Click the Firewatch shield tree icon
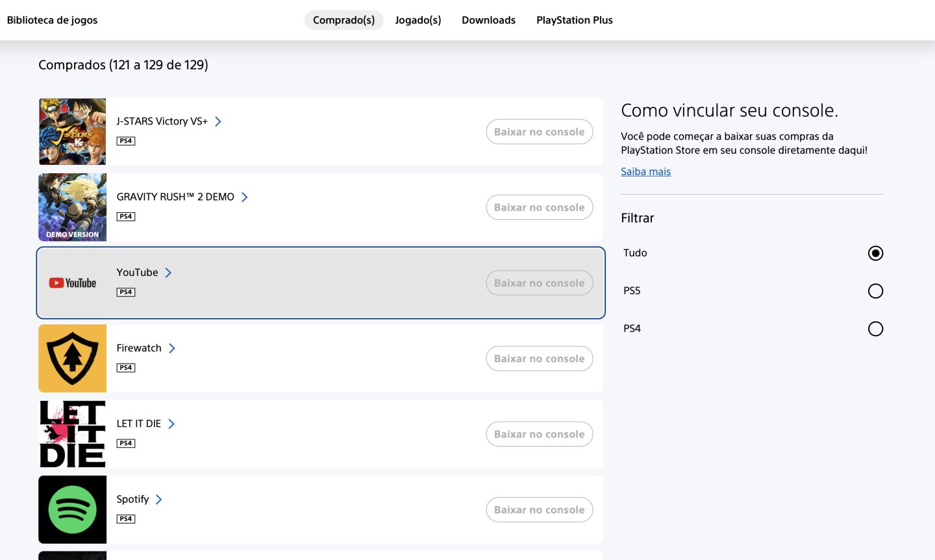 click(x=72, y=358)
